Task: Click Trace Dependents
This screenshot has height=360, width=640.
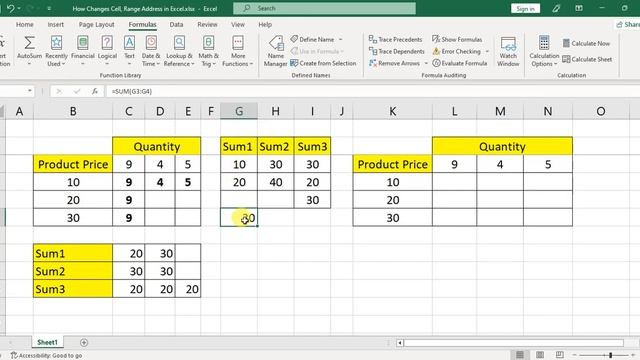Action: (x=396, y=51)
